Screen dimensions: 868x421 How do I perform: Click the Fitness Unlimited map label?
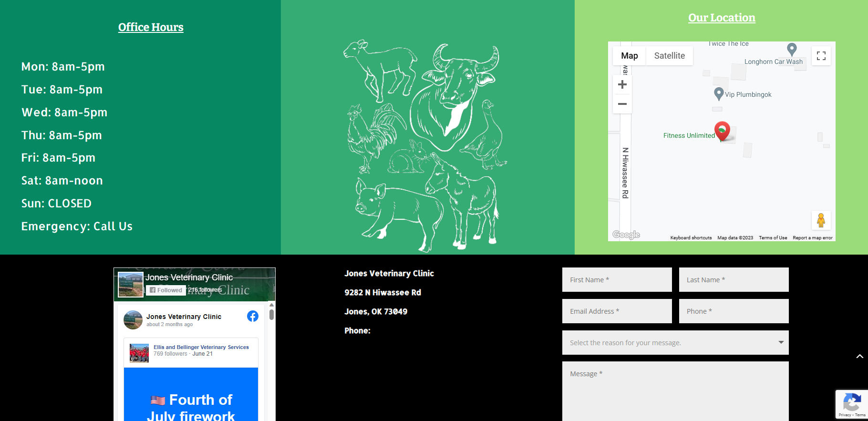tap(689, 135)
